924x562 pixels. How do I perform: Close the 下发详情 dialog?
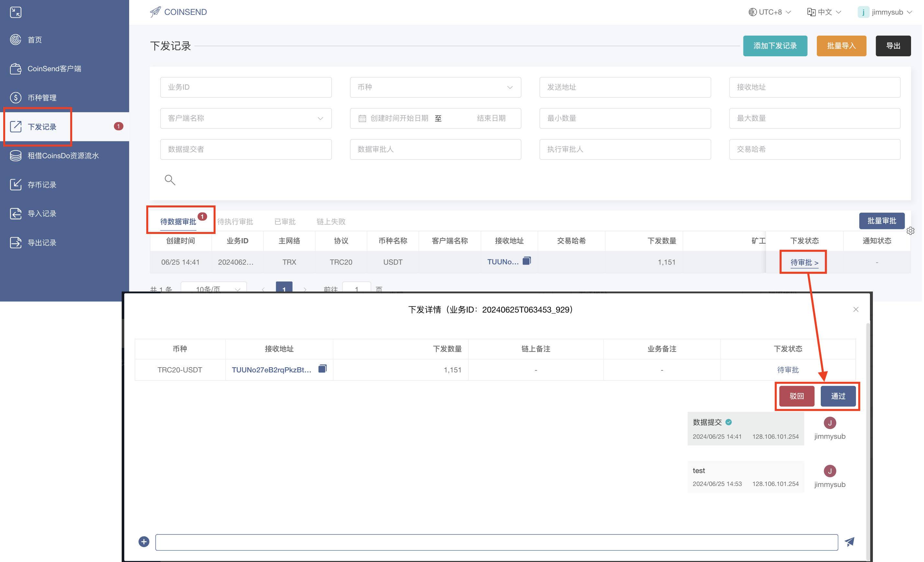(855, 309)
